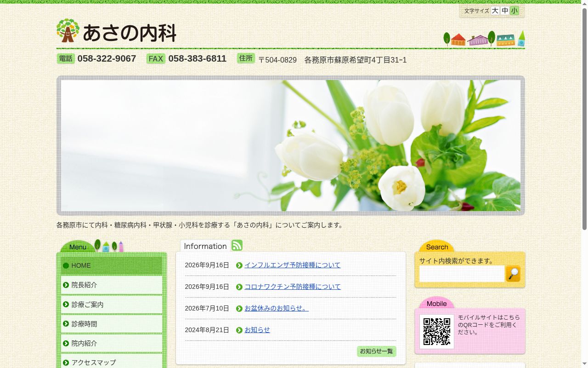Set text size to 小 (small)

coord(514,11)
